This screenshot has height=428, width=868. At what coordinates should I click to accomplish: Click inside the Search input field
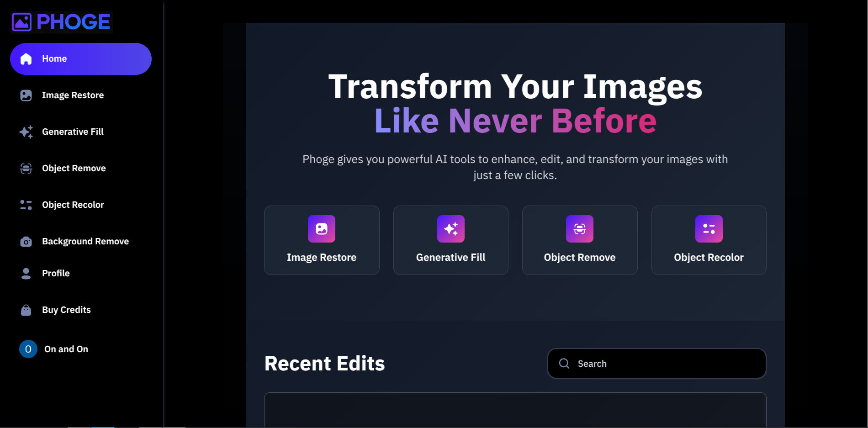[x=640, y=363]
